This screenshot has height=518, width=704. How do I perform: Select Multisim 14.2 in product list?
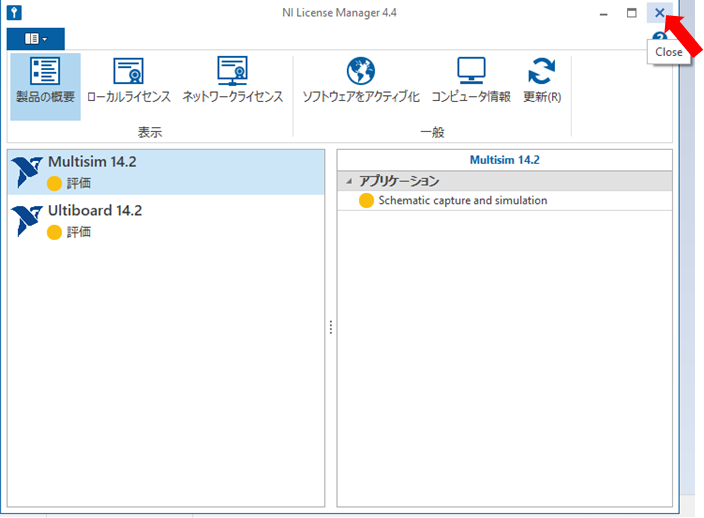tap(166, 172)
